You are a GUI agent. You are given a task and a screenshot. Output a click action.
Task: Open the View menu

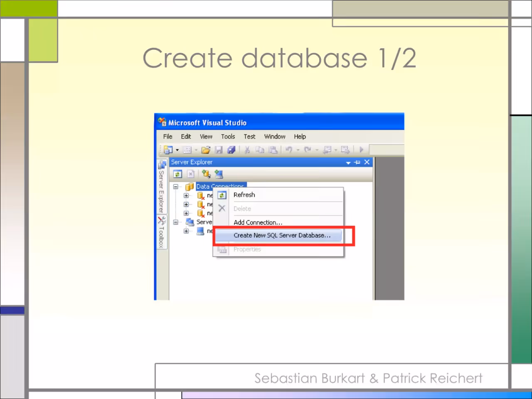[x=206, y=136]
